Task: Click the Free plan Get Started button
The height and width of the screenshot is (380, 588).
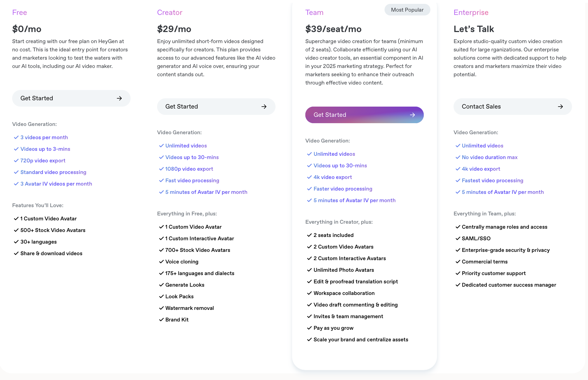Action: [71, 98]
